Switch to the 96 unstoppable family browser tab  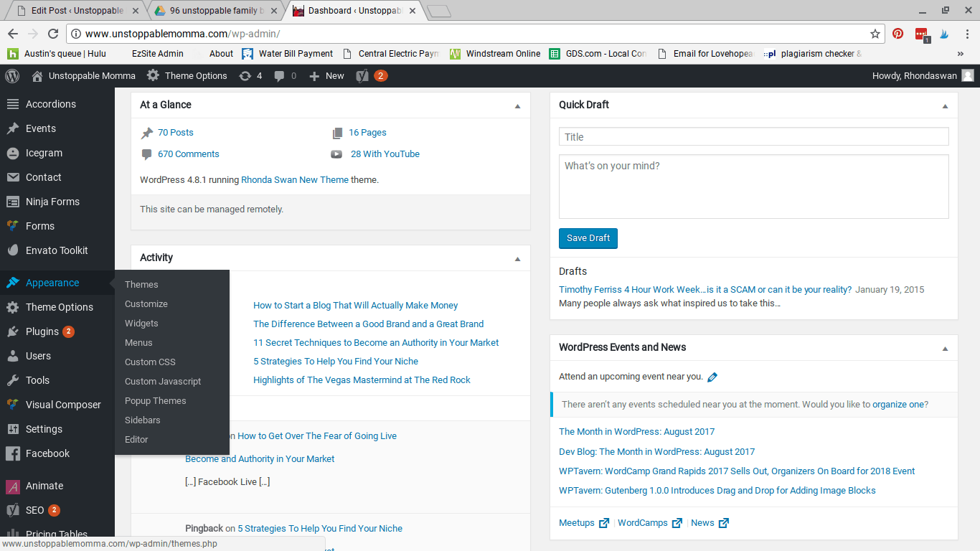pyautogui.click(x=215, y=11)
